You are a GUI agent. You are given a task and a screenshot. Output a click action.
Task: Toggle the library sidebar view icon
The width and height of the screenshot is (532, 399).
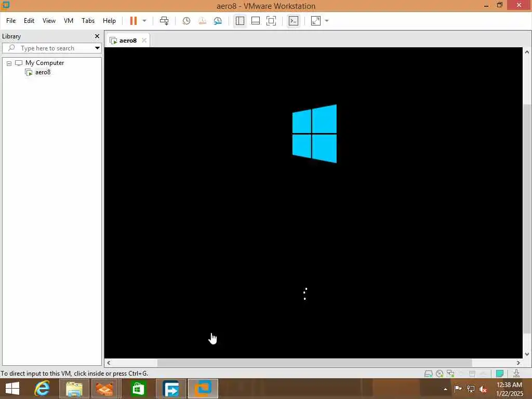point(240,21)
